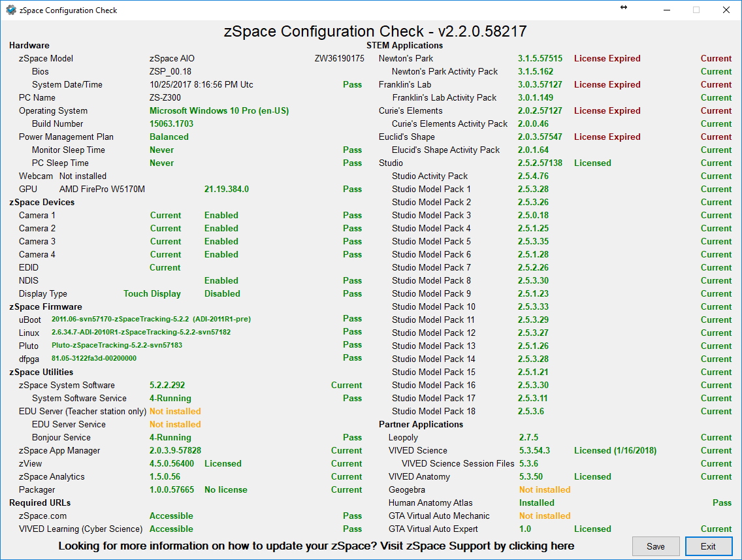Click the zSpace Firmware section heading

coord(46,306)
